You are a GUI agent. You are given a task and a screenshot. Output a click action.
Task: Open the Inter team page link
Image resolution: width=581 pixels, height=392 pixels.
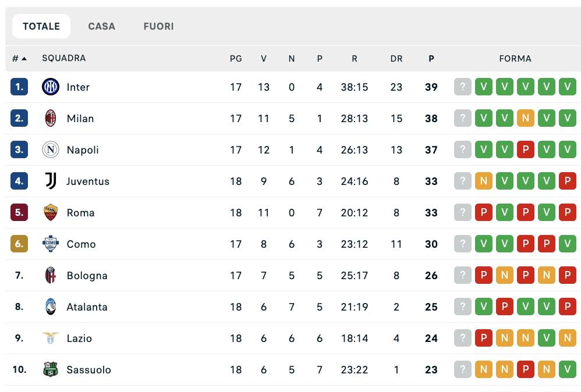point(78,87)
